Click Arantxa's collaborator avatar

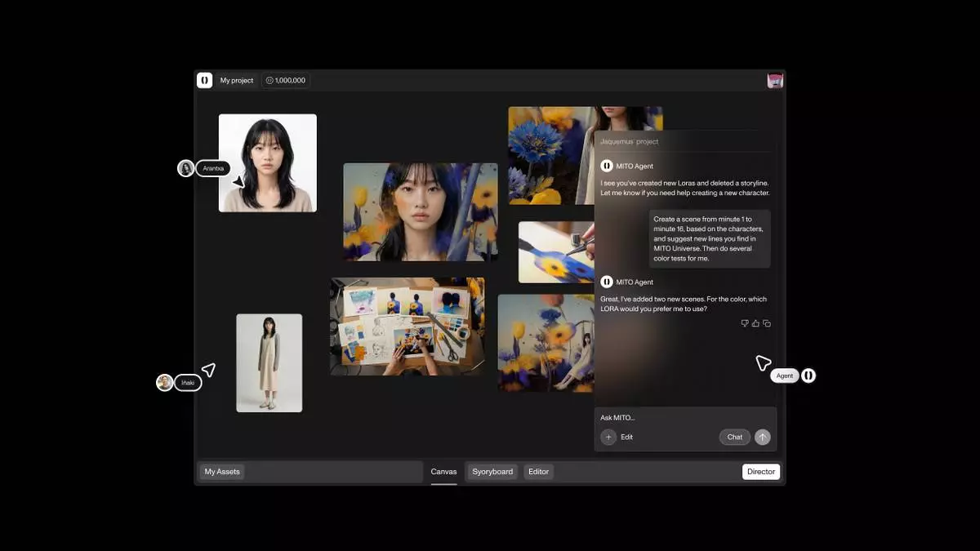[186, 168]
